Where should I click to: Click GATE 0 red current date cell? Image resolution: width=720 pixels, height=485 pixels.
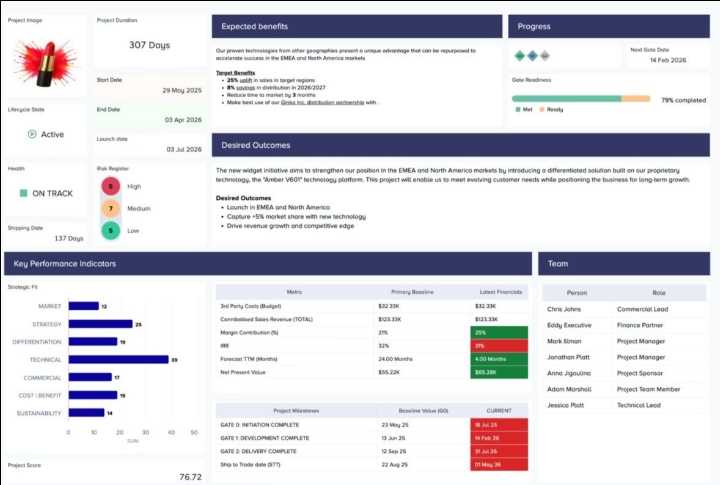[x=499, y=425]
